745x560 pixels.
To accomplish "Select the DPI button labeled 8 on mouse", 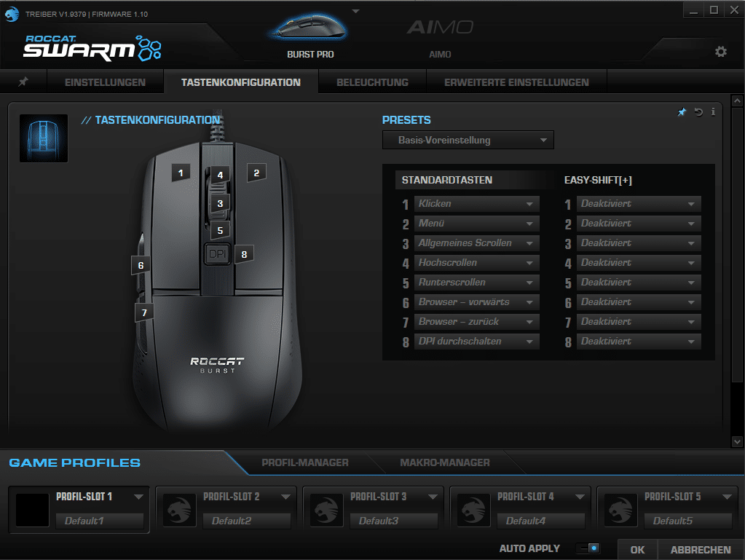I will click(244, 254).
